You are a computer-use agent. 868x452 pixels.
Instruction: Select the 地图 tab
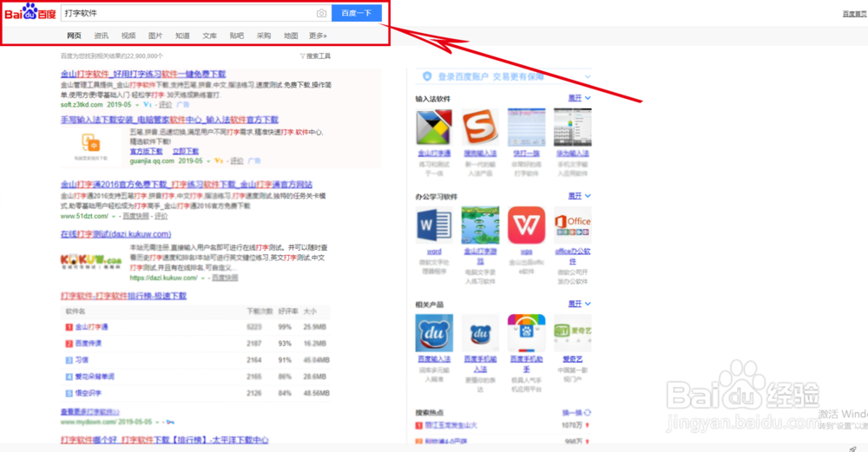[291, 36]
